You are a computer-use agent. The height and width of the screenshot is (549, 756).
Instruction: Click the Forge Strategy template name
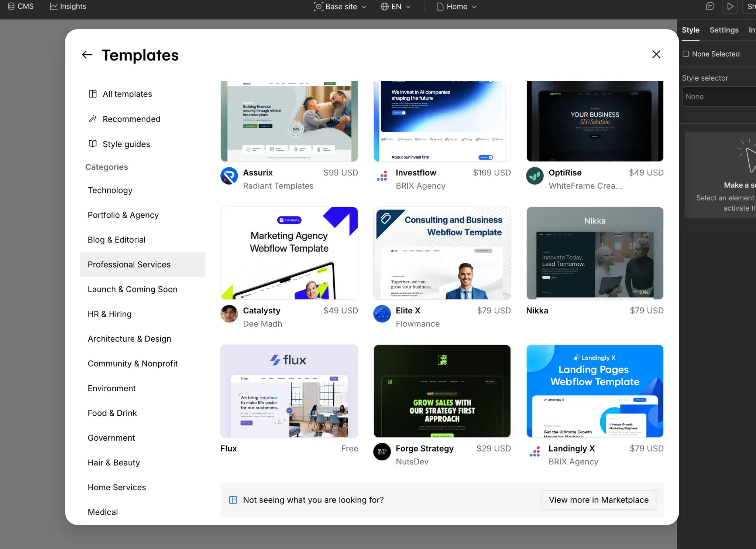425,449
